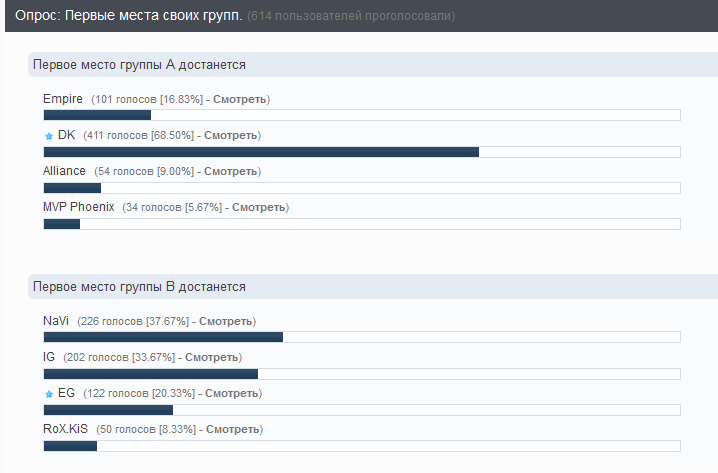Show MVP Phoenix voters with Смотреть
The height and width of the screenshot is (473, 718).
(259, 207)
